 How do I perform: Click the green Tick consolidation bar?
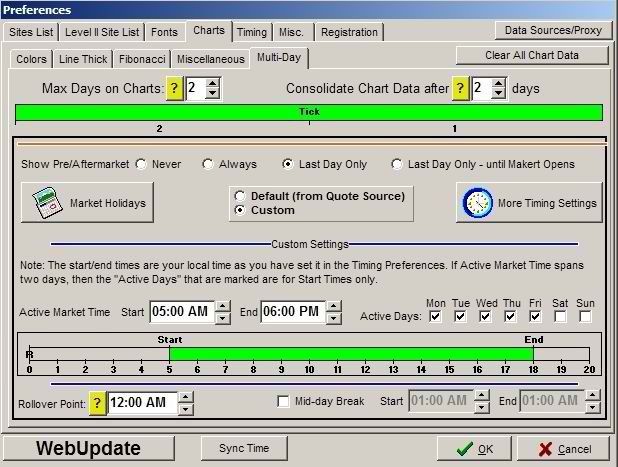coord(309,112)
